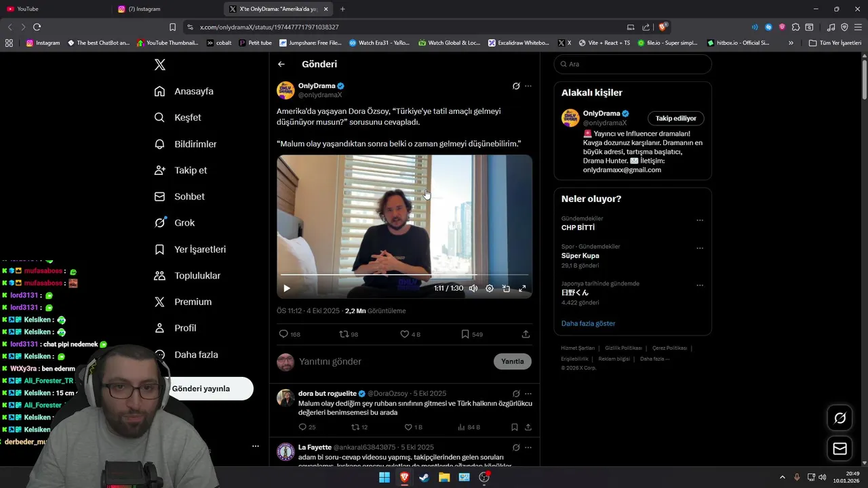Image resolution: width=868 pixels, height=488 pixels.
Task: Open Profil page
Action: [x=175, y=328]
